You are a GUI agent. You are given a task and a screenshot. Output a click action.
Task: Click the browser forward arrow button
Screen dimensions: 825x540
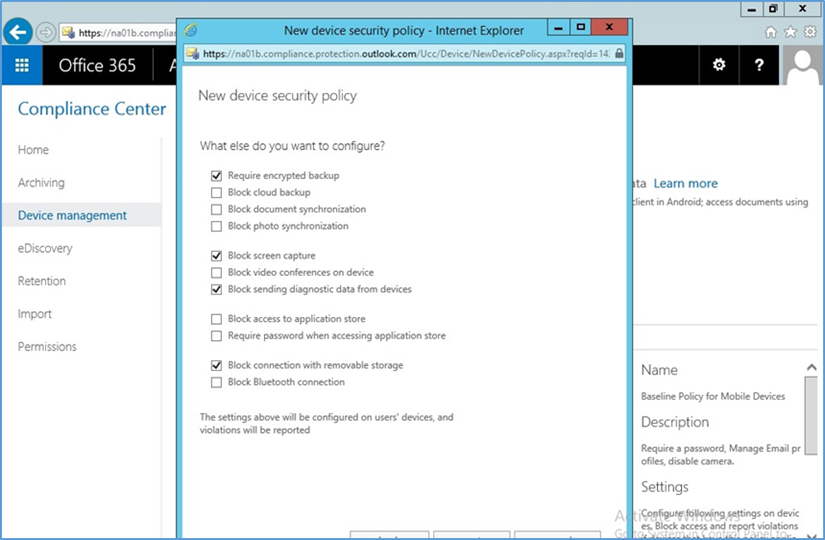coord(46,33)
